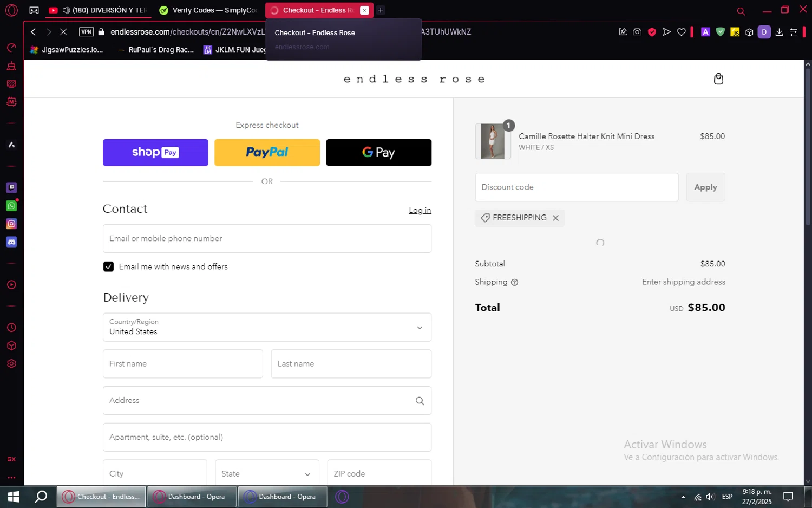Open the Opera menu logo

11,10
